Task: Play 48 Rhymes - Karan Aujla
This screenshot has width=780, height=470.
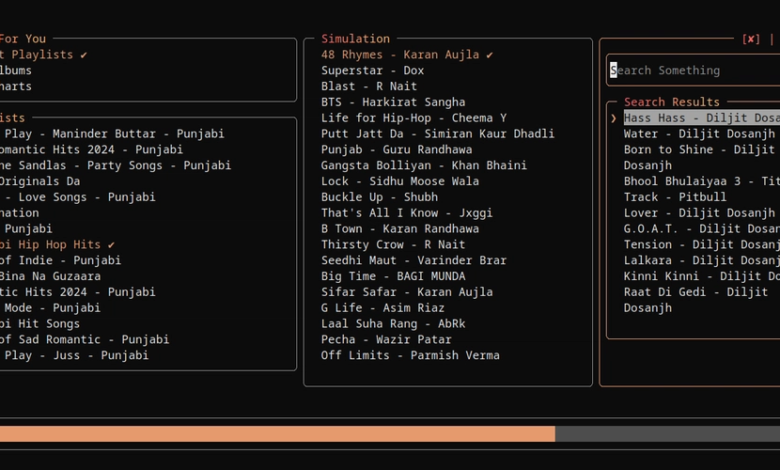Action: tap(407, 55)
